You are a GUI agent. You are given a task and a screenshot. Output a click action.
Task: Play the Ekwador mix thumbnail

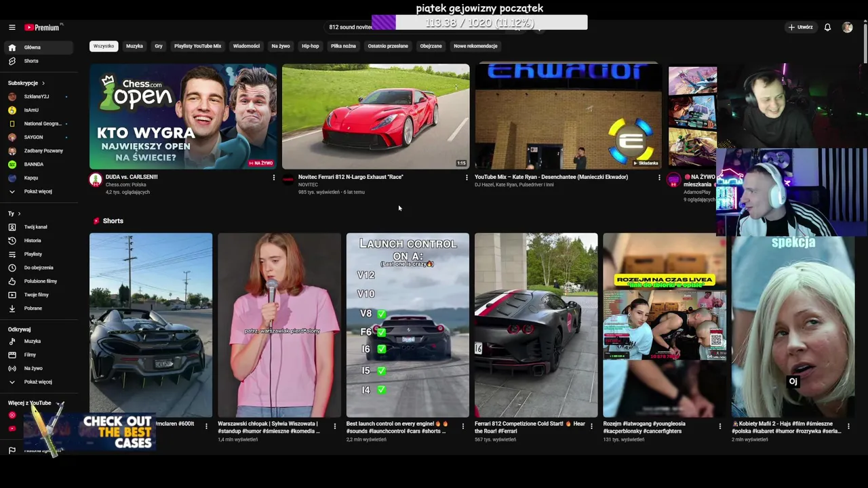568,117
